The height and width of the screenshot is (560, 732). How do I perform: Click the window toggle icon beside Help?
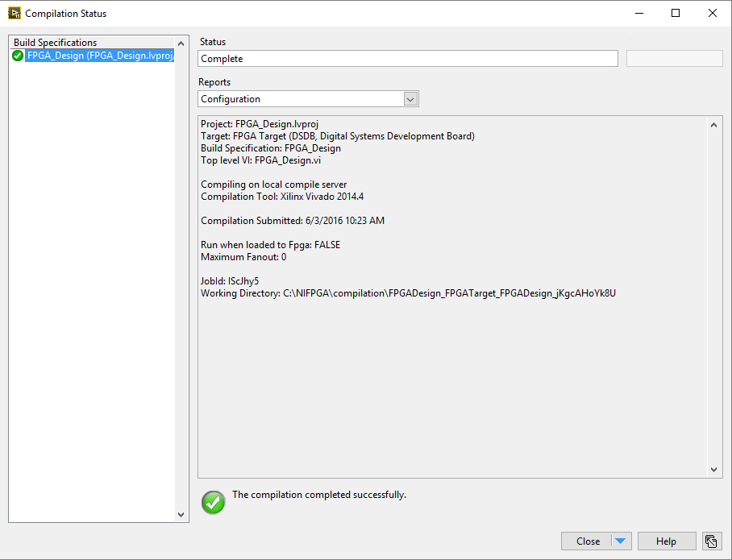pyautogui.click(x=711, y=541)
